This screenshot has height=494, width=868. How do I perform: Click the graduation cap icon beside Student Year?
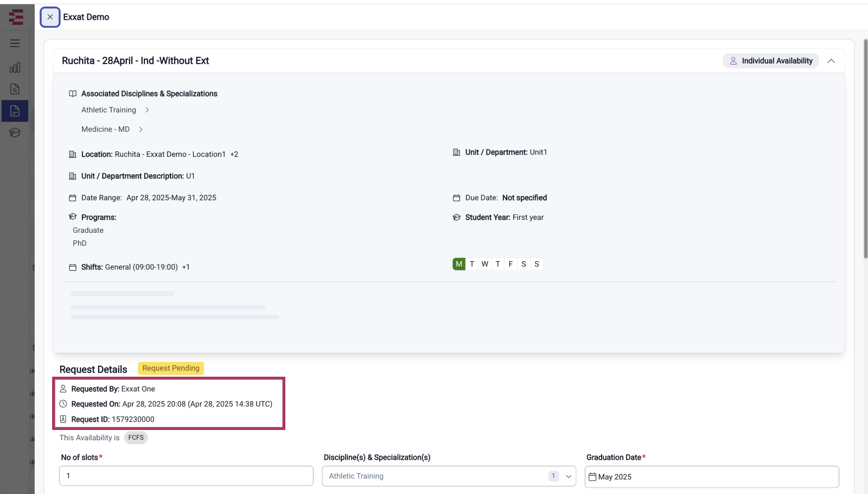(x=457, y=218)
